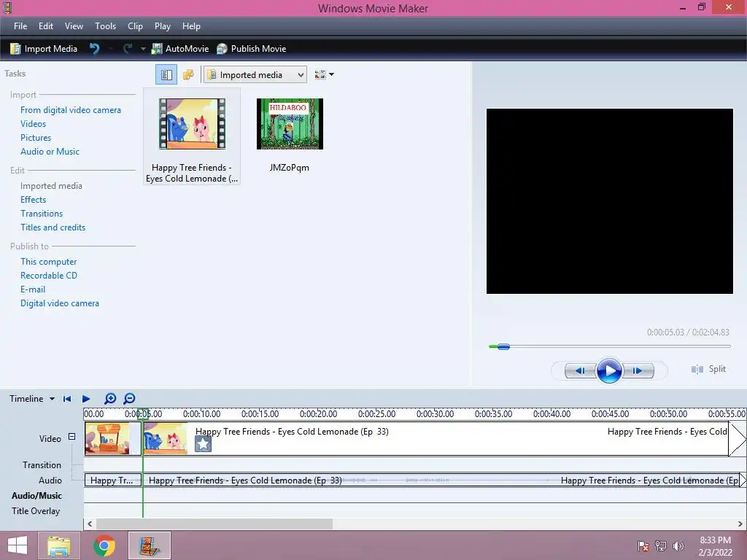
Task: Open the Help menu
Action: pyautogui.click(x=191, y=26)
